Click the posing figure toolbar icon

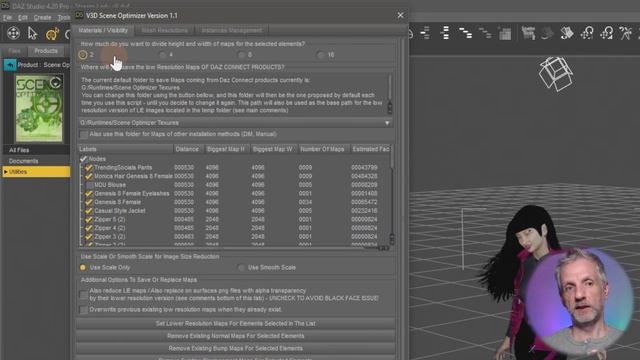tap(626, 33)
